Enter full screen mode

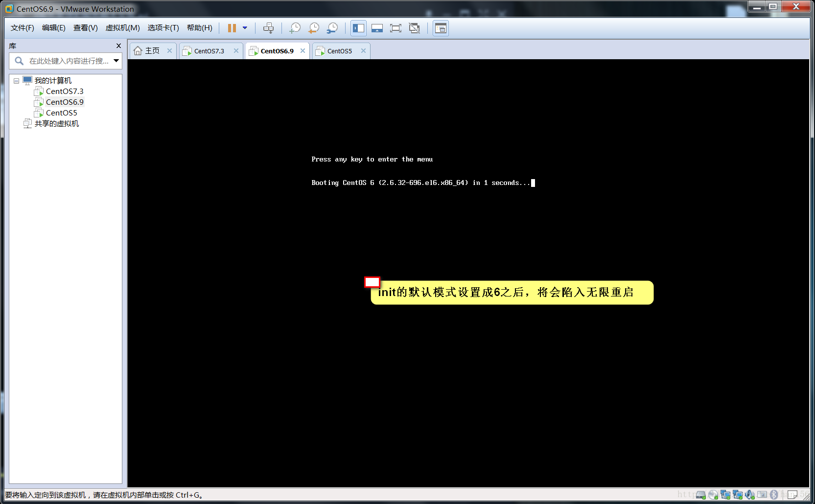tap(396, 28)
